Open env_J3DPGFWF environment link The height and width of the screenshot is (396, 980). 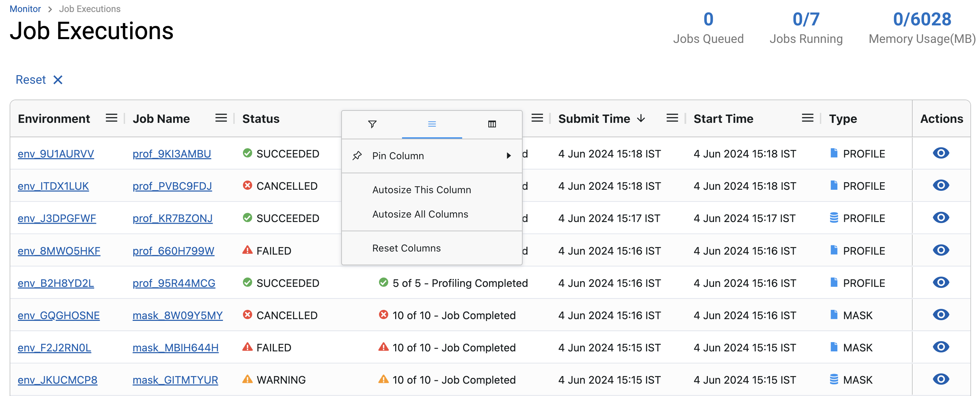tap(57, 218)
